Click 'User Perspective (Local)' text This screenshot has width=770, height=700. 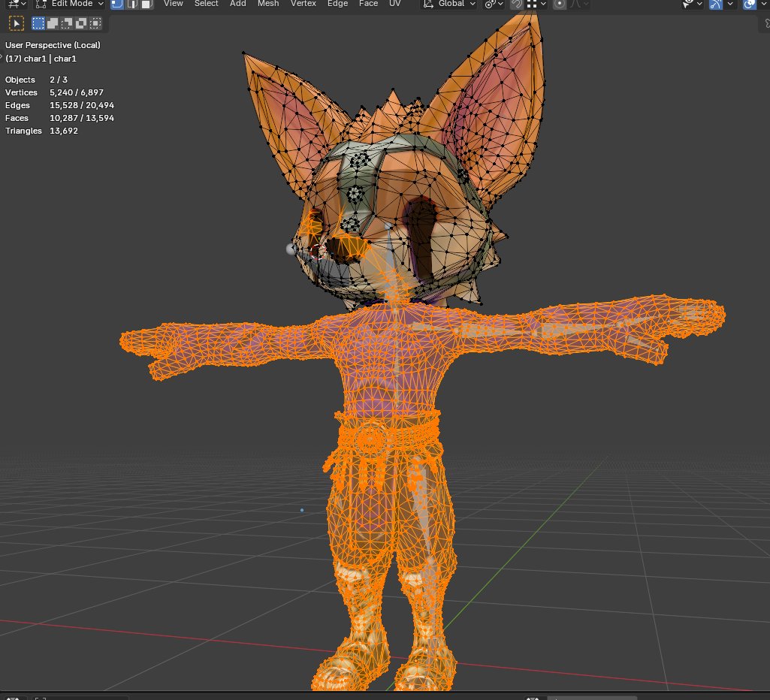coord(53,45)
